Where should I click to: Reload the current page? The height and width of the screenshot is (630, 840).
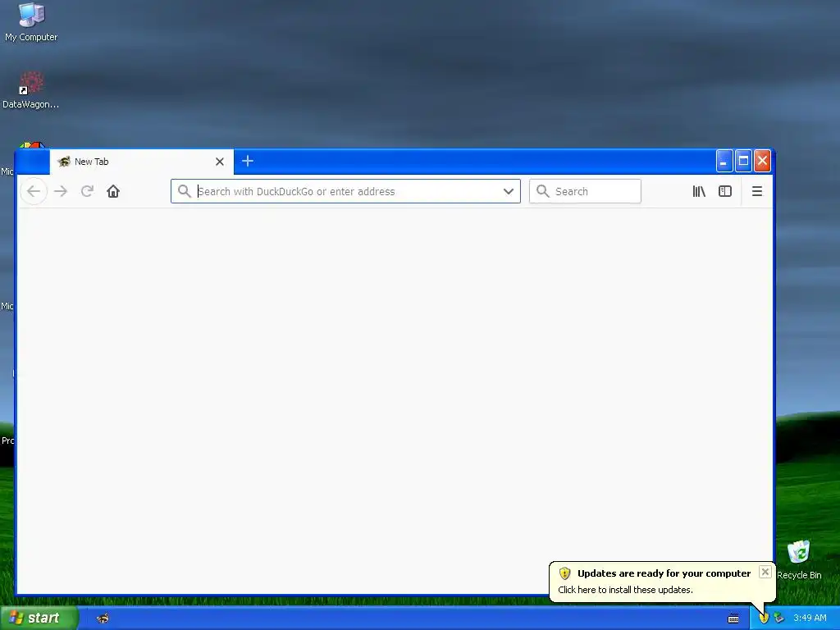click(87, 191)
